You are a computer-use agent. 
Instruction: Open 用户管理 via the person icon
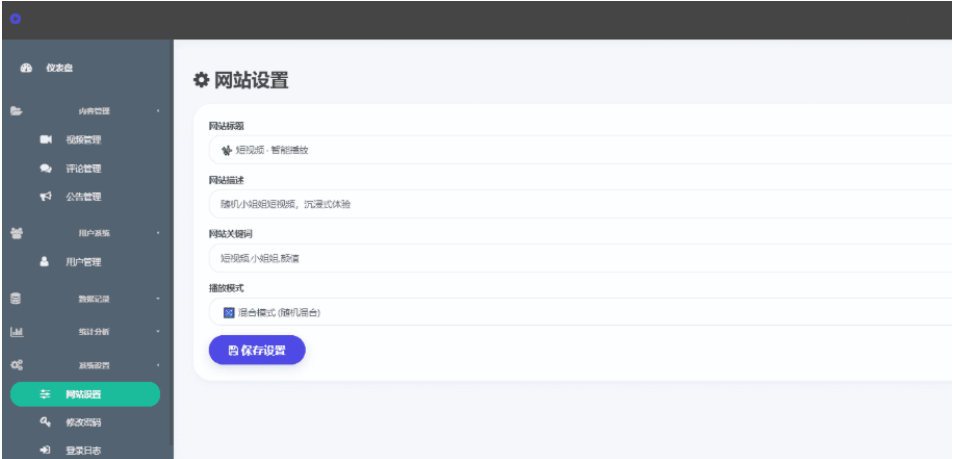[x=44, y=262]
